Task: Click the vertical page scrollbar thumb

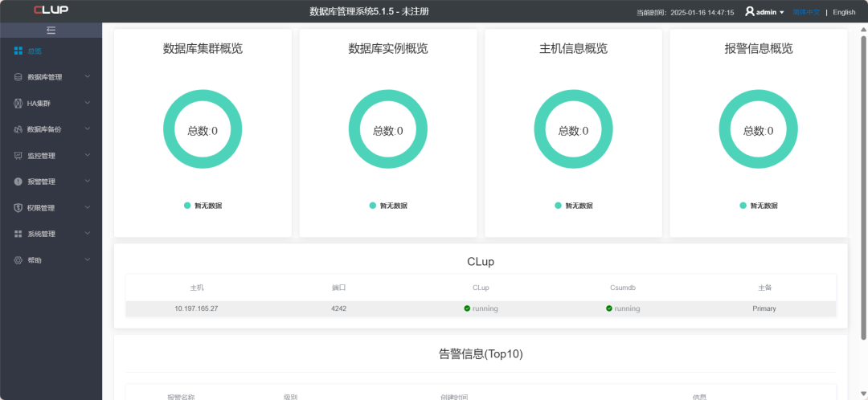Action: pos(863,188)
